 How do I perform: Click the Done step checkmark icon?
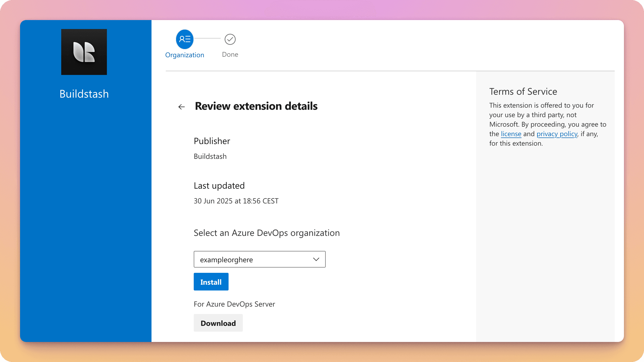(x=230, y=39)
